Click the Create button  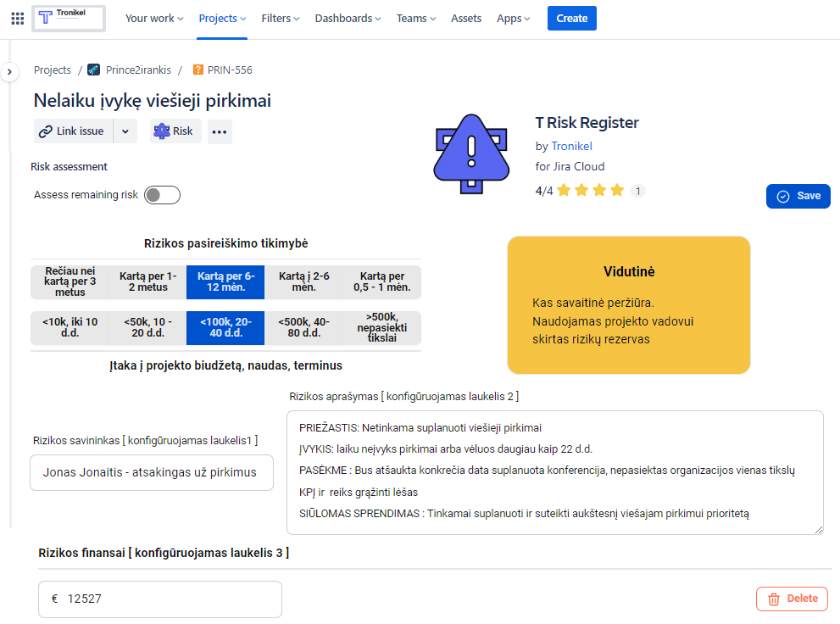[x=571, y=19]
